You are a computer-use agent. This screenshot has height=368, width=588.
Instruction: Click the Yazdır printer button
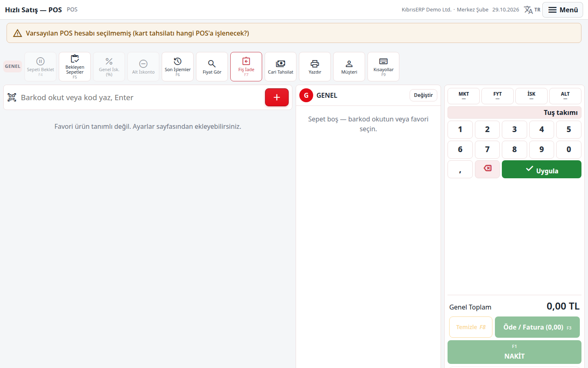point(315,67)
